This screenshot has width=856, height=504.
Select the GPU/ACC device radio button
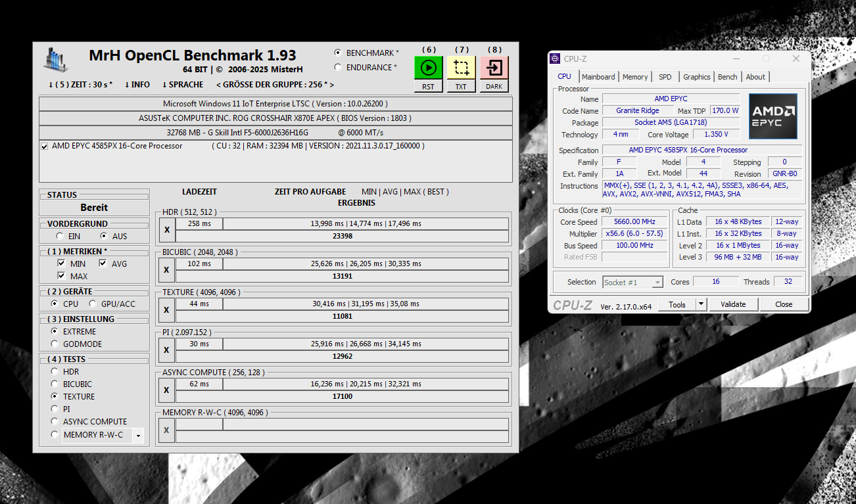point(93,304)
